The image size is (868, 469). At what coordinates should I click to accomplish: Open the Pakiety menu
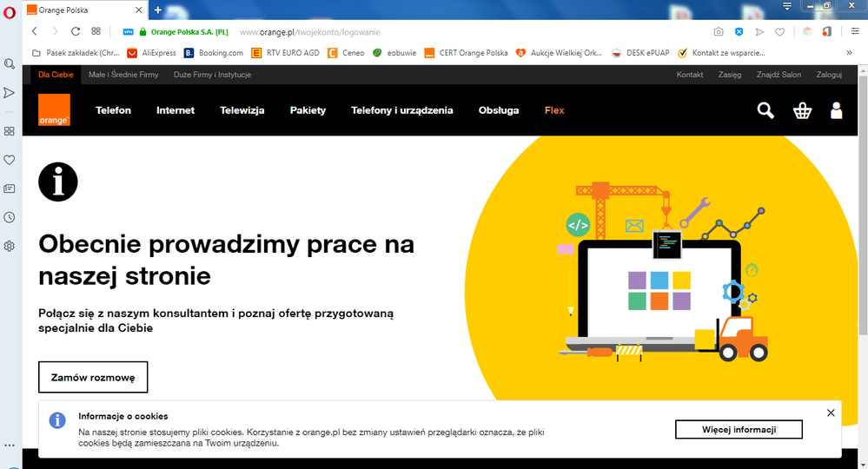308,110
